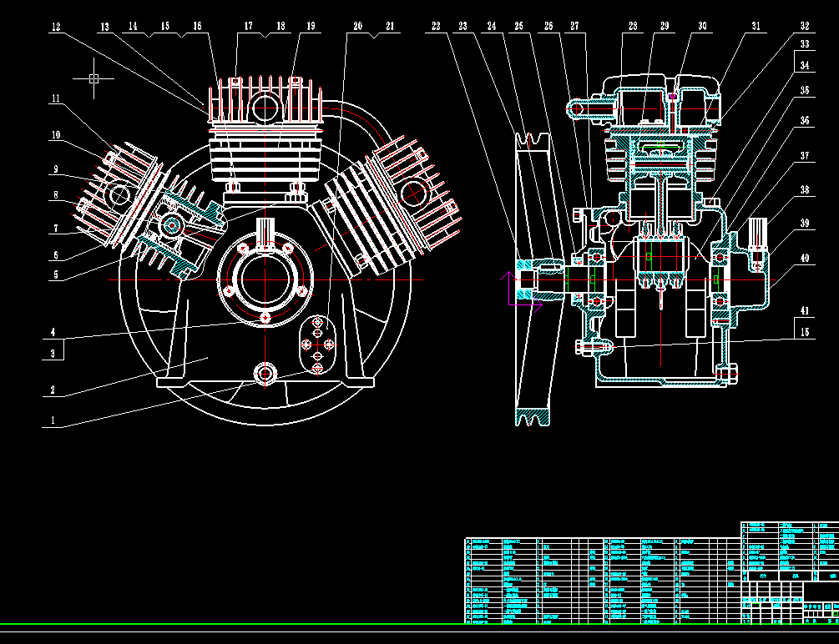This screenshot has width=839, height=644.
Task: Pick callout number 33
Action: tap(805, 44)
